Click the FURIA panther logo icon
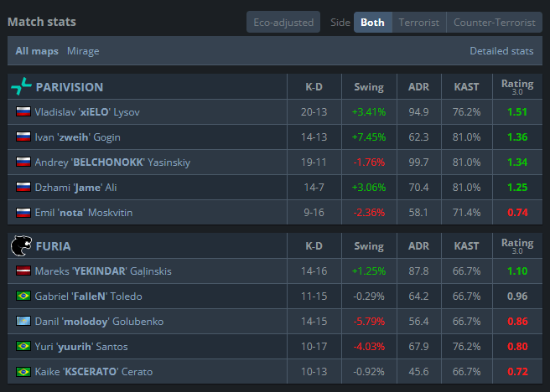The height and width of the screenshot is (392, 550). 21,245
